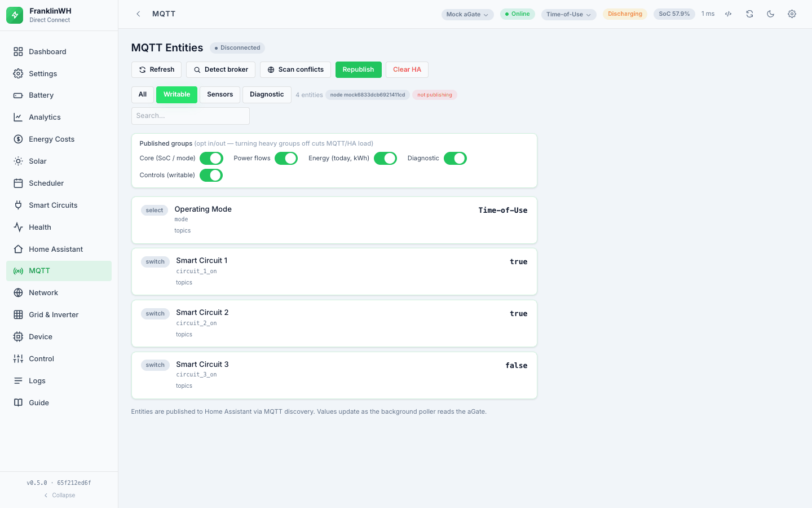
Task: Go back using the chevron beside MQTT title
Action: click(x=138, y=14)
